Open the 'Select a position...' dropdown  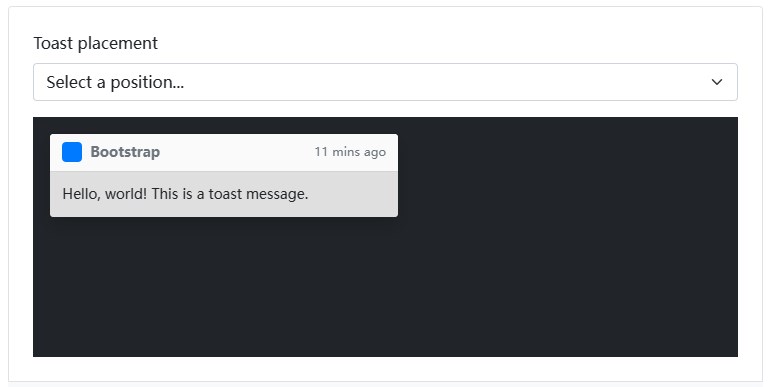[x=385, y=82]
